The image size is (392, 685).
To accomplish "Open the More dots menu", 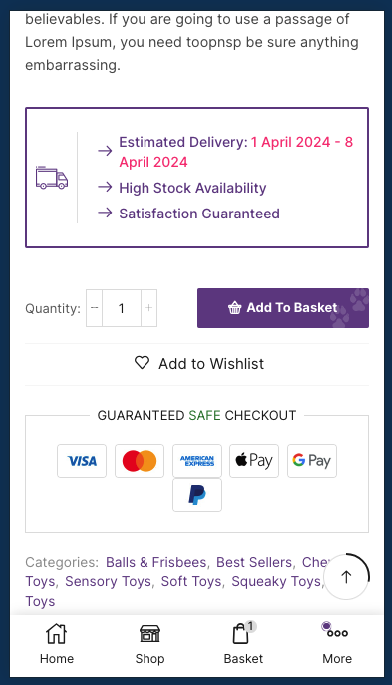I will [337, 633].
